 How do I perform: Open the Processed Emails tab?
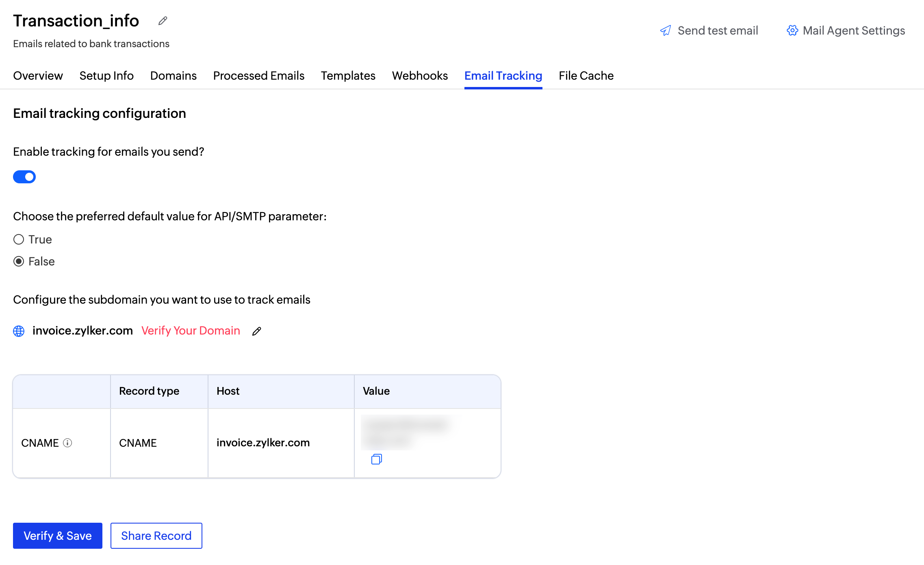258,76
